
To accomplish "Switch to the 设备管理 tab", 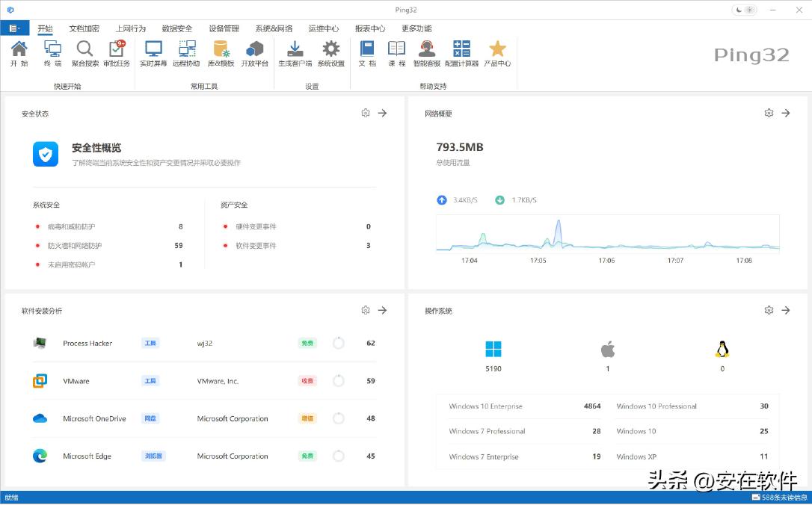I will pyautogui.click(x=224, y=28).
